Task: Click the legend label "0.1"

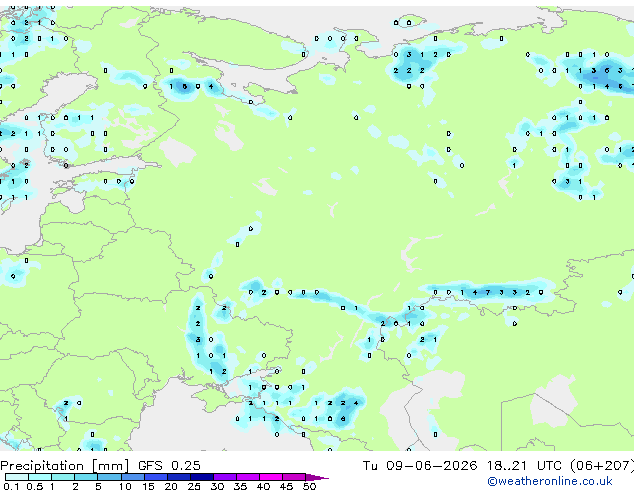Action: (x=11, y=486)
